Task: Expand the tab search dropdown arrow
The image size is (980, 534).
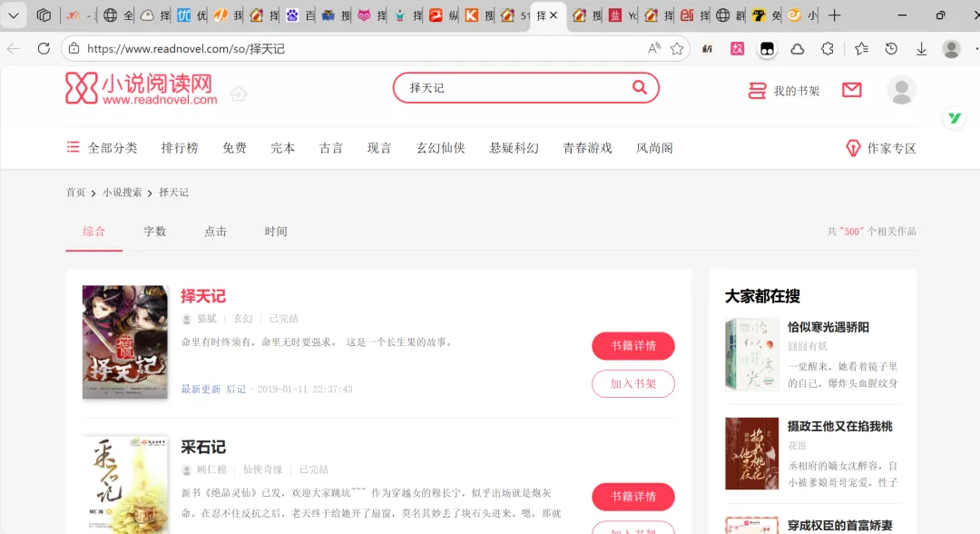Action: tap(13, 15)
